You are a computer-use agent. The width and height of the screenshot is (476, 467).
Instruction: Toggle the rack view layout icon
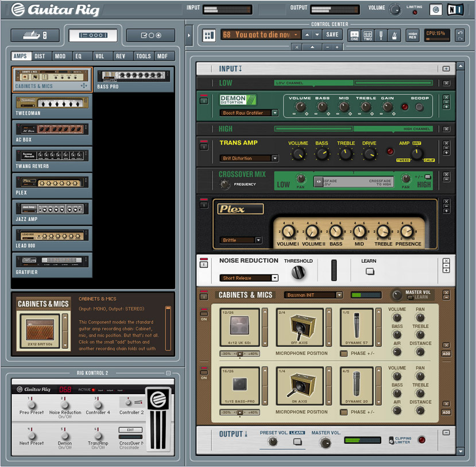(x=208, y=35)
